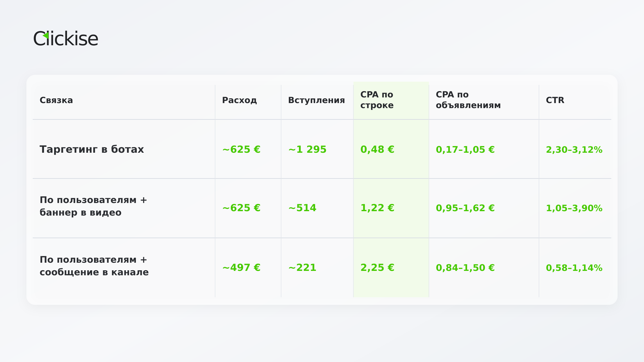Select the 0,95–1,62 € CPA range
644x362 pixels.
465,208
